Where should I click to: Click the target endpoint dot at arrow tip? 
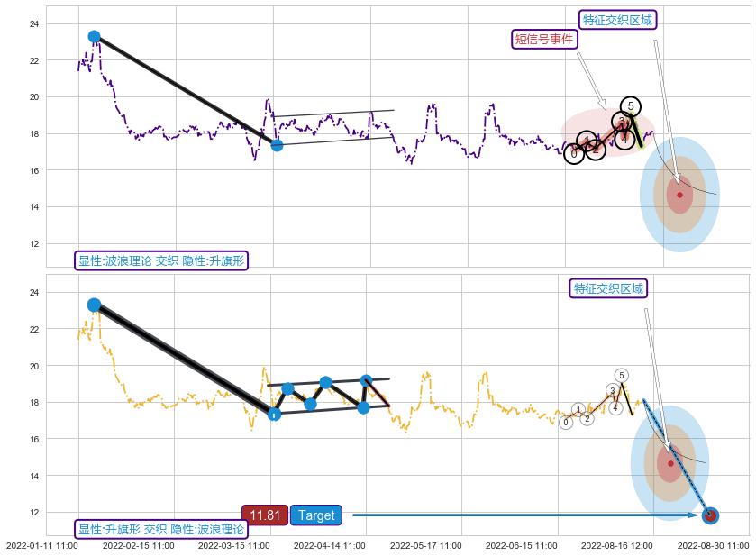pos(710,515)
